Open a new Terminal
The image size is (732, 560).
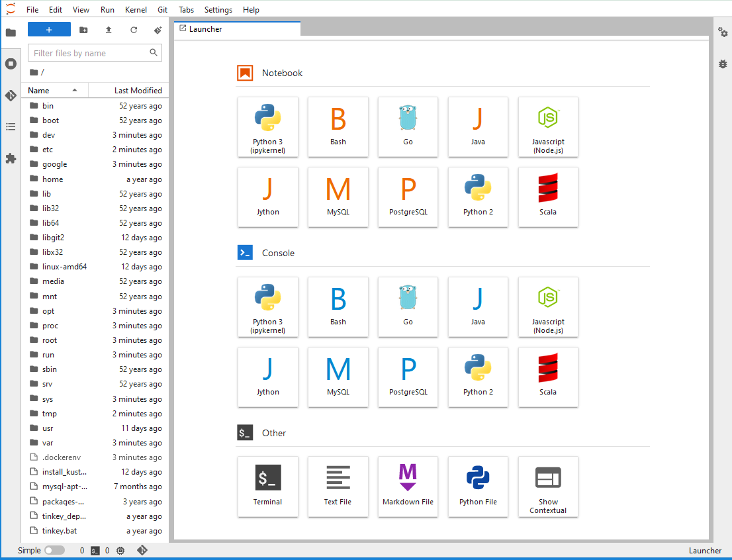(x=268, y=487)
